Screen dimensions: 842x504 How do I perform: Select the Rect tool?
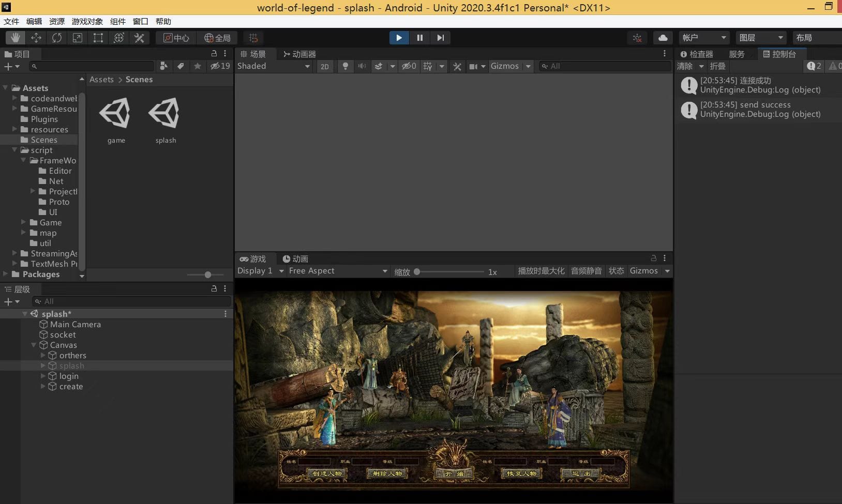[98, 38]
